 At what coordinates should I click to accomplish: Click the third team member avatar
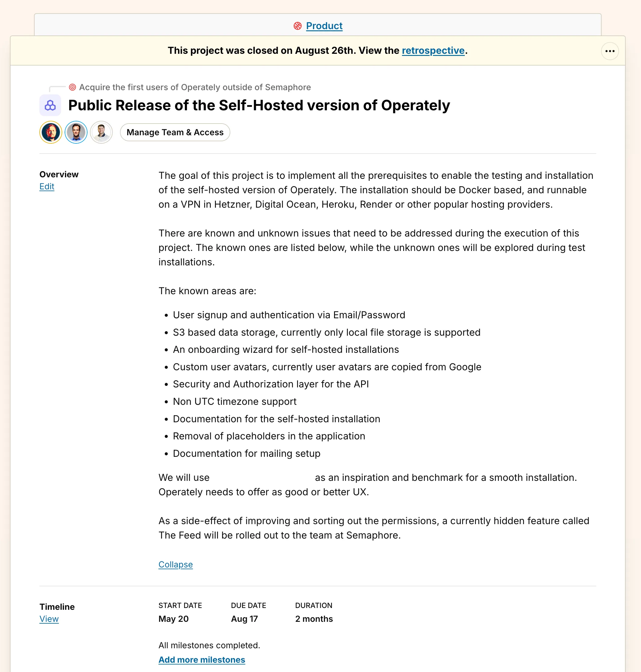102,132
